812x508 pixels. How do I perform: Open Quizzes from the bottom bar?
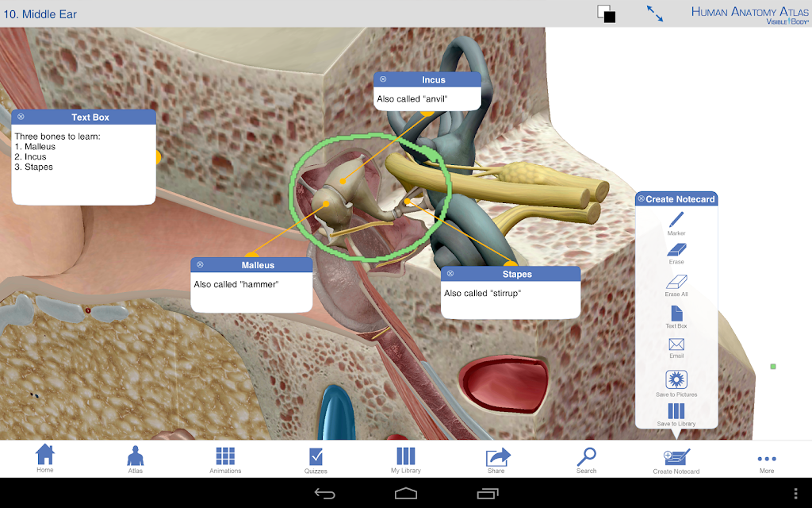pyautogui.click(x=316, y=460)
